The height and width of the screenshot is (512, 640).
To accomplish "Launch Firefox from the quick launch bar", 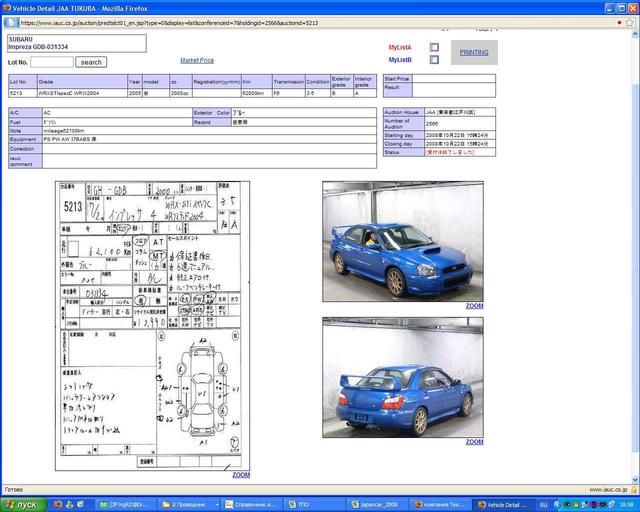I will pyautogui.click(x=58, y=505).
